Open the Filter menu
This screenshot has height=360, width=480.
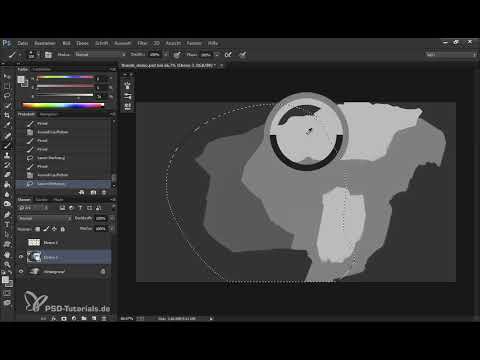[x=142, y=43]
